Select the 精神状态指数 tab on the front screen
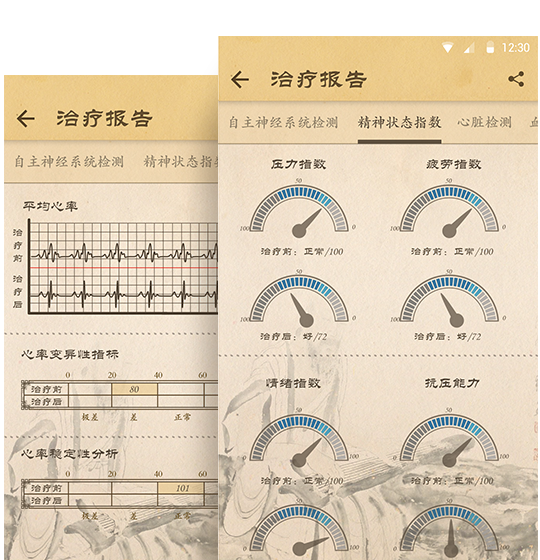 coord(399,122)
